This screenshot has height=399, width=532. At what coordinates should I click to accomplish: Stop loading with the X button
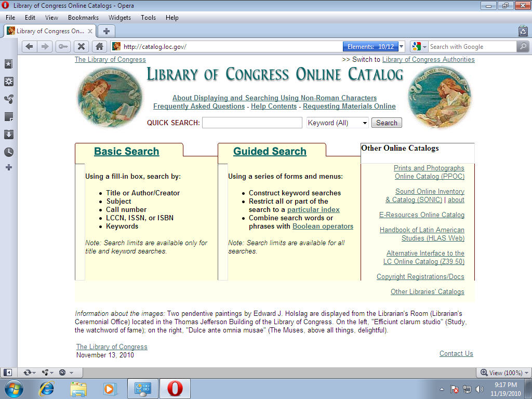coord(81,46)
